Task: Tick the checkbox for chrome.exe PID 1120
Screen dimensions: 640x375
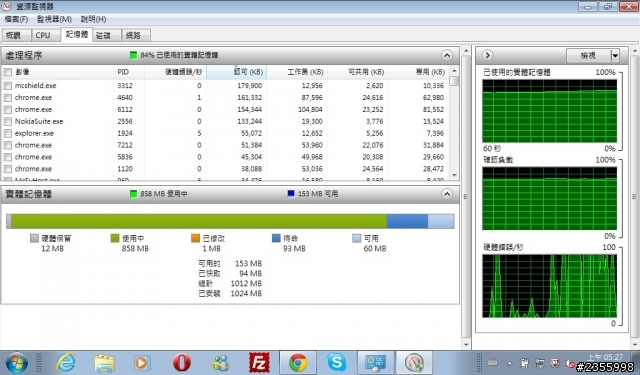Action: point(8,169)
